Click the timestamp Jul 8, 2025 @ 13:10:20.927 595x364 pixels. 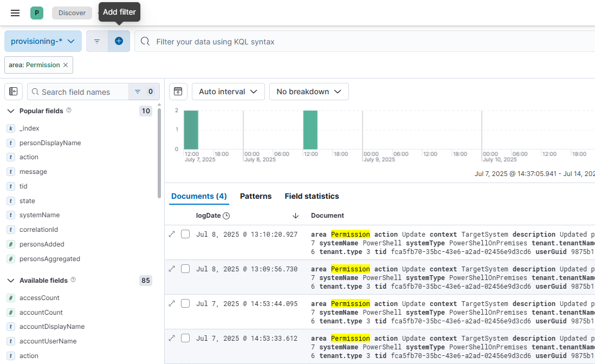(x=247, y=235)
